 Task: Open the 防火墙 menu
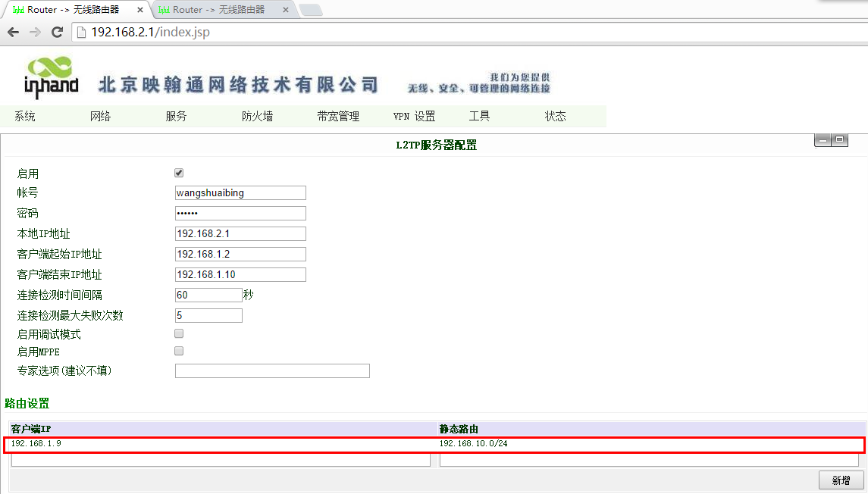coord(257,117)
